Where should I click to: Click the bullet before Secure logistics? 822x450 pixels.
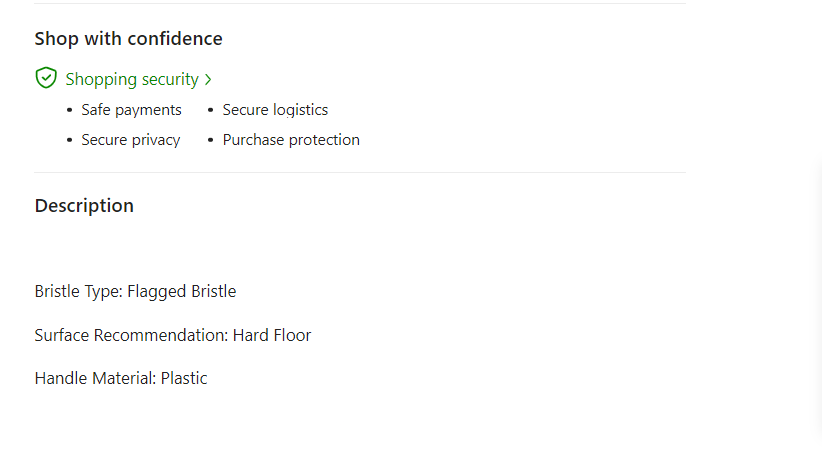pos(211,111)
